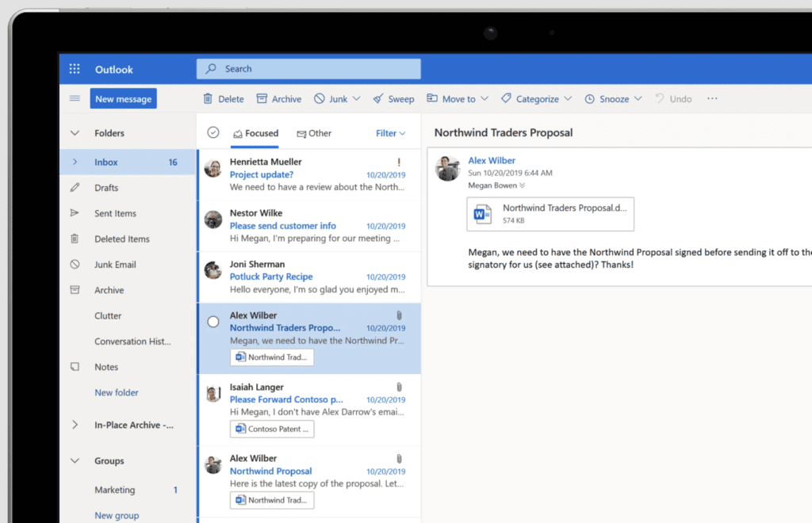812x523 pixels.
Task: Click the Archive box icon in toolbar
Action: click(262, 98)
